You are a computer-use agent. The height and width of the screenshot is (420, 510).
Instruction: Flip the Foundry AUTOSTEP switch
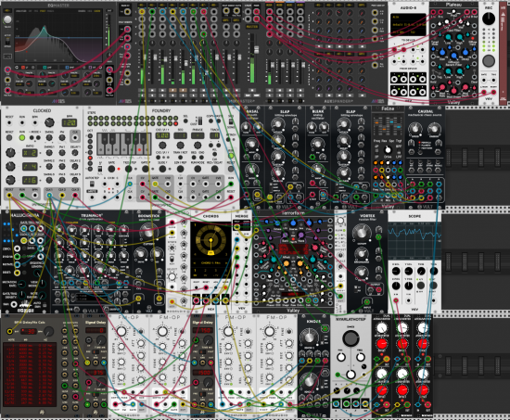click(92, 184)
